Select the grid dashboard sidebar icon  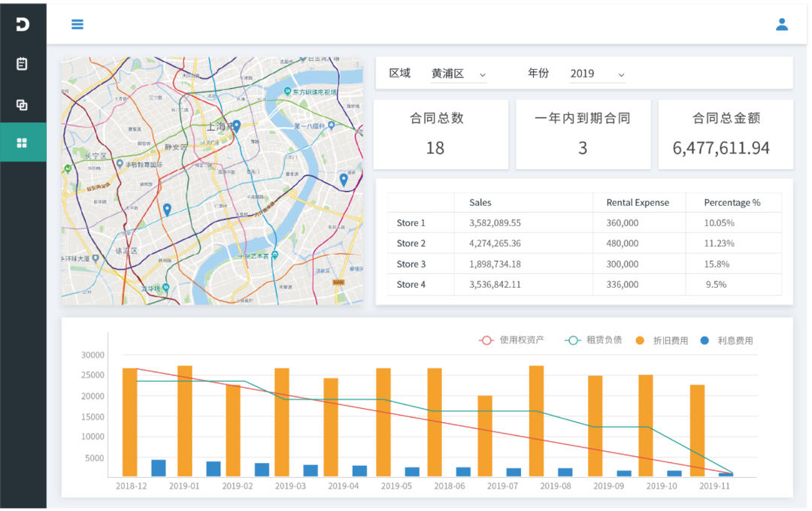(x=22, y=143)
